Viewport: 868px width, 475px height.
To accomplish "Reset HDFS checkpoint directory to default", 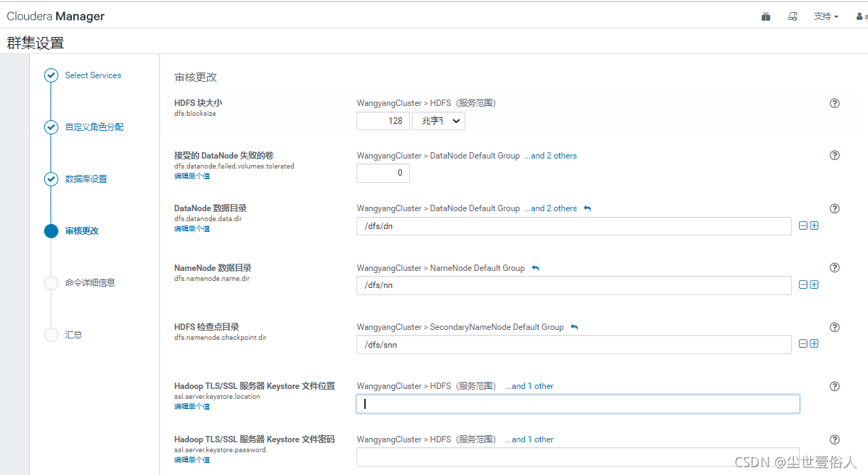I will [x=574, y=327].
